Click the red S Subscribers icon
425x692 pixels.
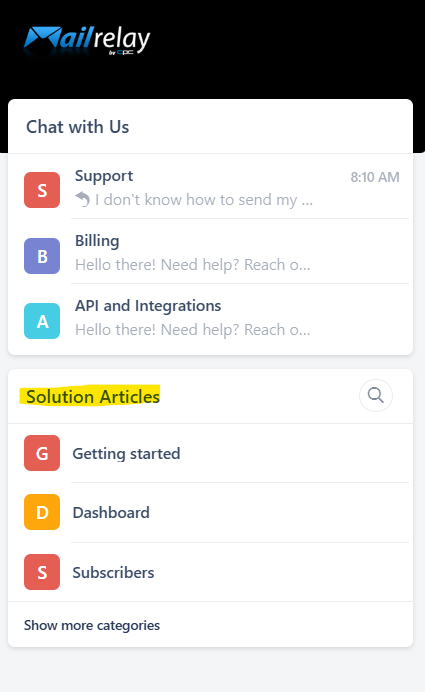(42, 572)
